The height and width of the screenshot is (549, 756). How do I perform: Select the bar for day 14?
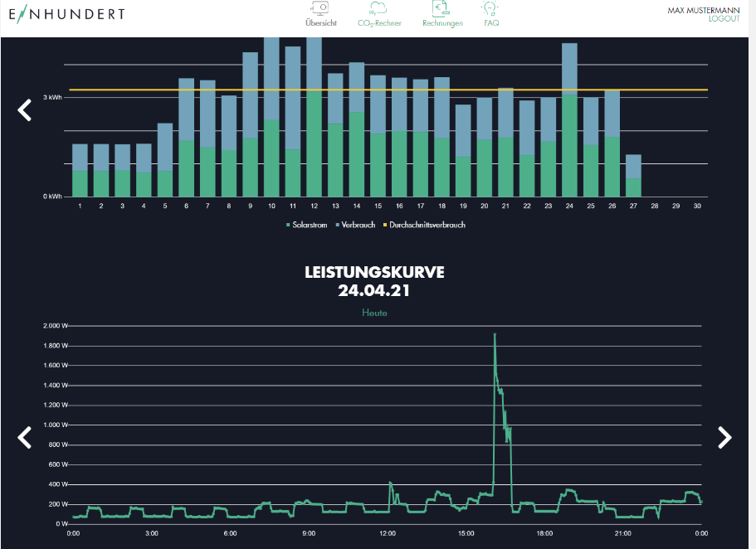tap(357, 129)
